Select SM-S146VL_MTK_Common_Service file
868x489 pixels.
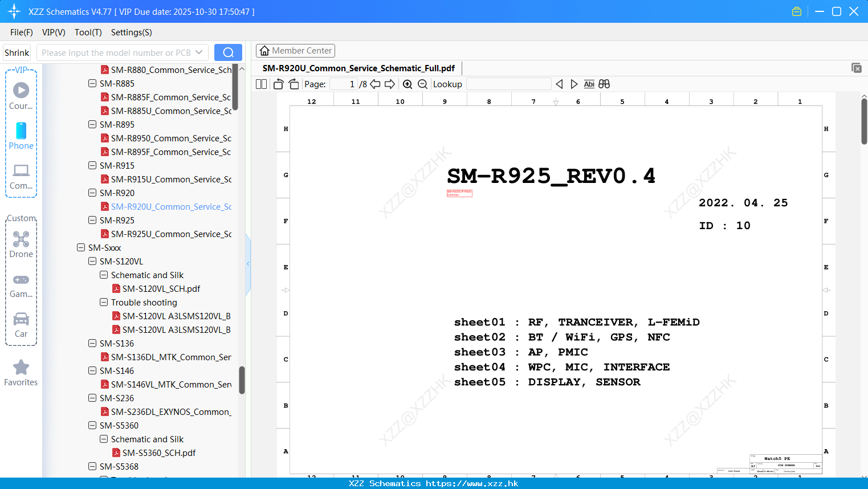tap(166, 385)
